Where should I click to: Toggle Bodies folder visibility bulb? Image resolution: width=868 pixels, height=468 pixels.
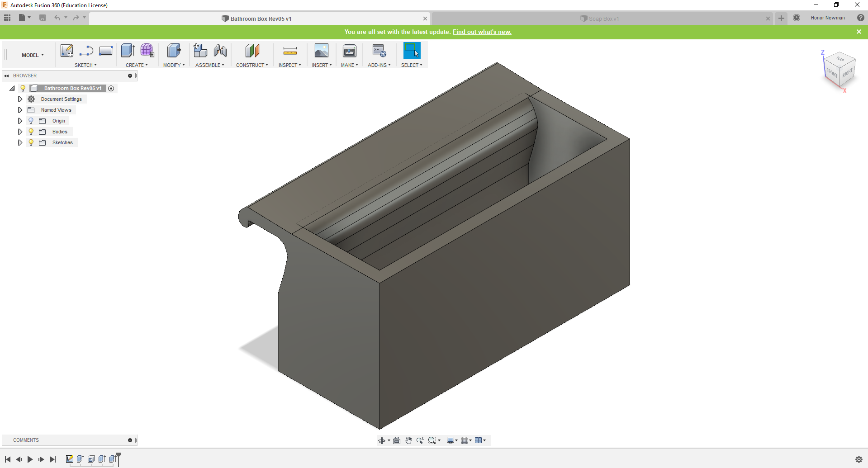31,132
